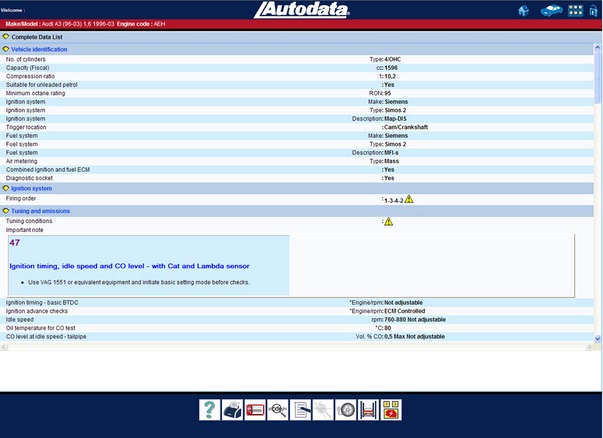Click the vehicle lift ramp icon
Viewport: 603px width, 438px height.
coord(368,410)
